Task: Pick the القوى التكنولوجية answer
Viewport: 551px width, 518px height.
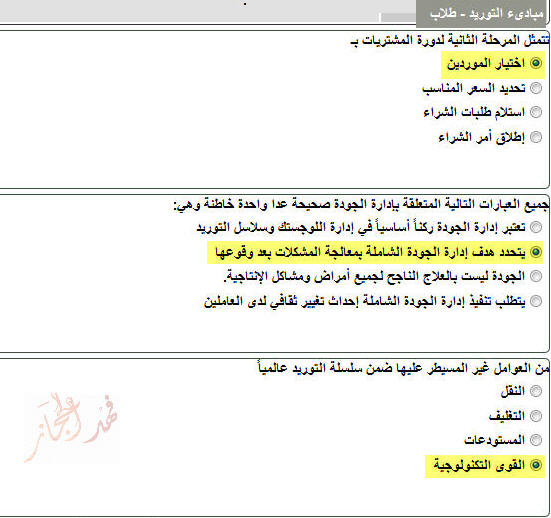Action: point(536,465)
